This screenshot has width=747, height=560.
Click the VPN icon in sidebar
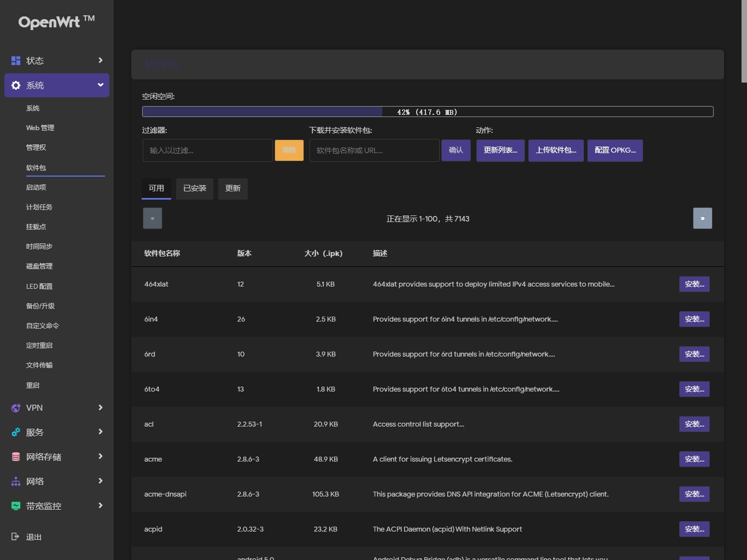(x=16, y=408)
